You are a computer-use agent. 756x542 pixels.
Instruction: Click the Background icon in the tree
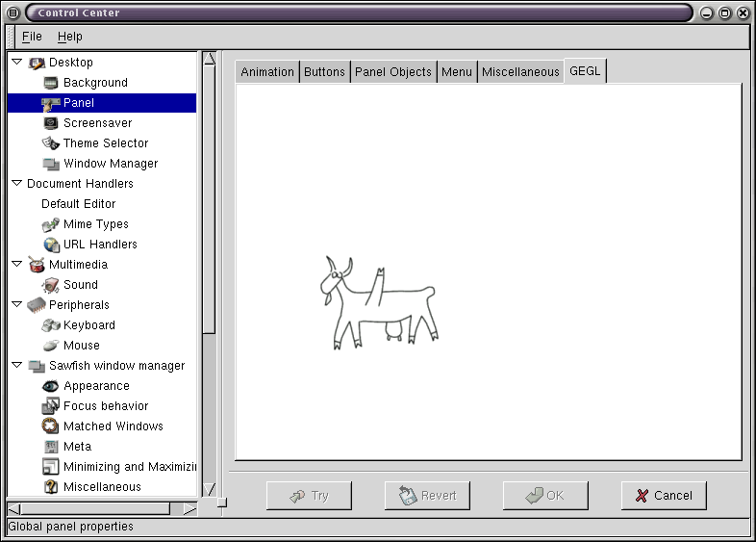51,83
